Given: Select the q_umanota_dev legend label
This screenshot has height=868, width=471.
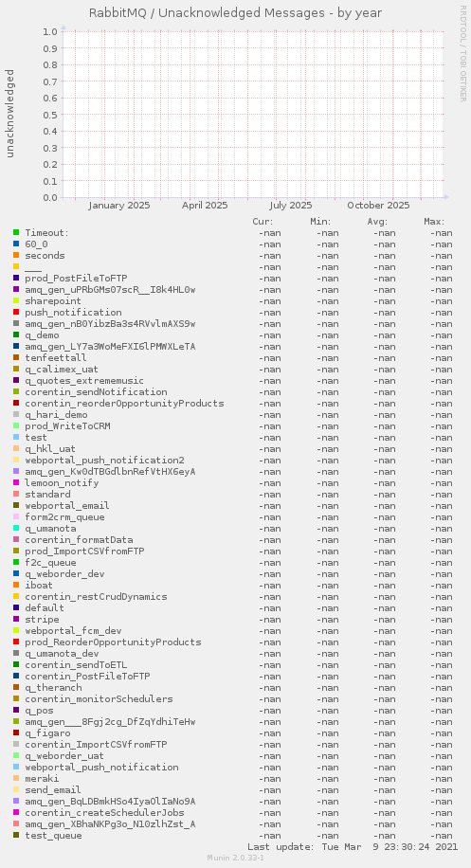Looking at the screenshot, I should click(62, 653).
